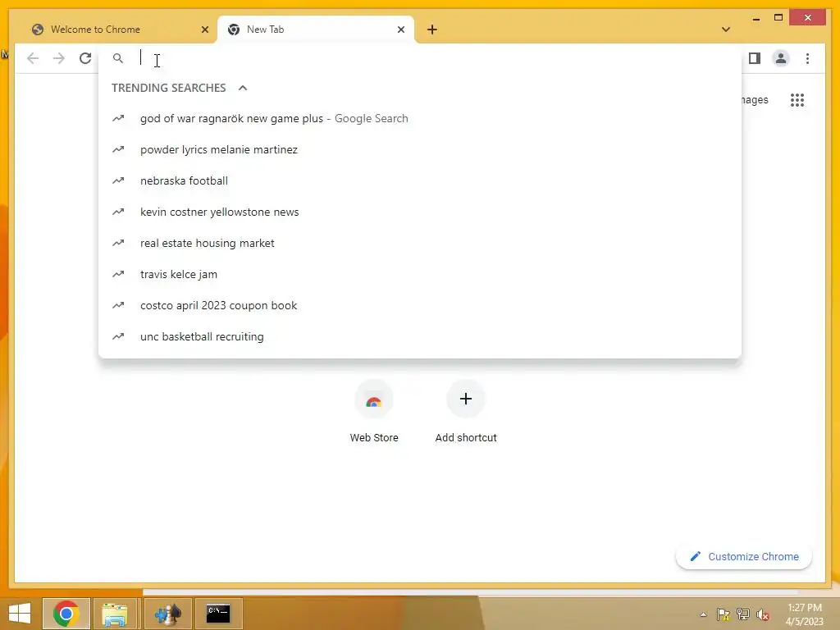The image size is (840, 630).
Task: Select god of war ragnarök suggestion
Action: point(420,118)
